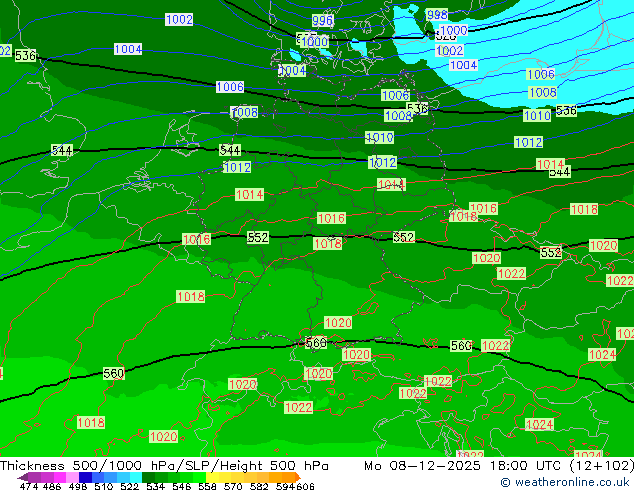Pick the yellow legend swatch right of 558
The image size is (634, 490).
coord(212,477)
